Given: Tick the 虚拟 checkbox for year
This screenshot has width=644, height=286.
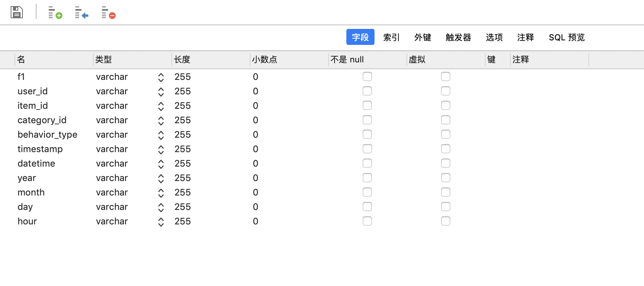Looking at the screenshot, I should click(446, 178).
